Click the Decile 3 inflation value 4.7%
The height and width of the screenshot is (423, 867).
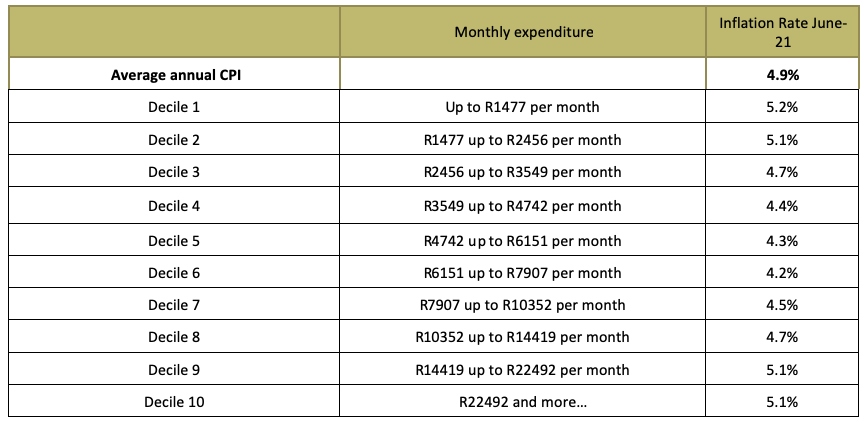(x=782, y=172)
